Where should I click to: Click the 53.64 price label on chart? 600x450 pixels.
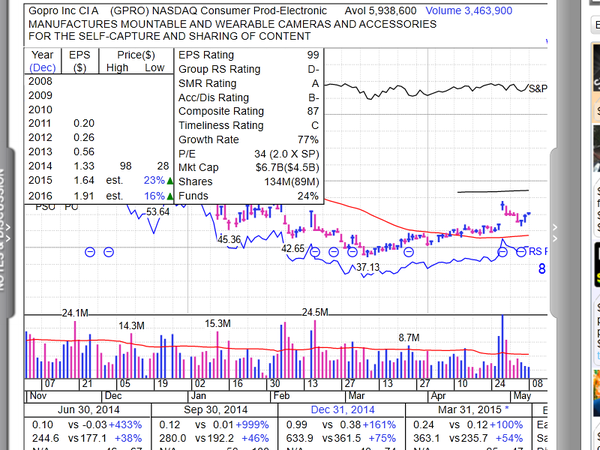tap(158, 212)
